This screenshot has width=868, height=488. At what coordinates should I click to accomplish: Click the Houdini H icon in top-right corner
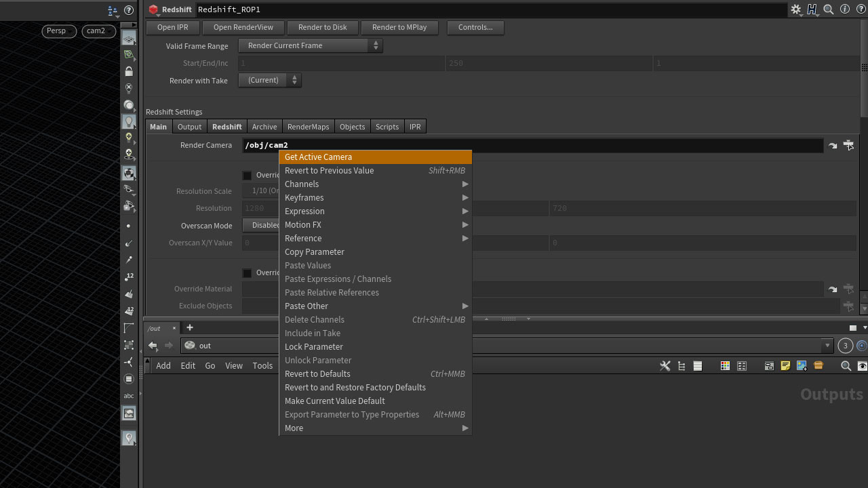tap(812, 10)
